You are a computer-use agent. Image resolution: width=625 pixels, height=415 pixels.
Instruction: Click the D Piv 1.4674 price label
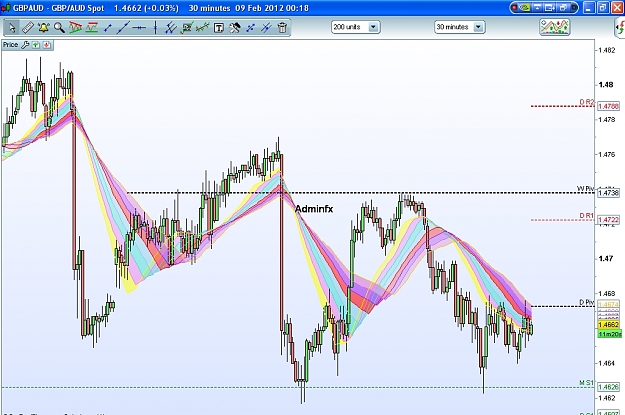point(609,304)
